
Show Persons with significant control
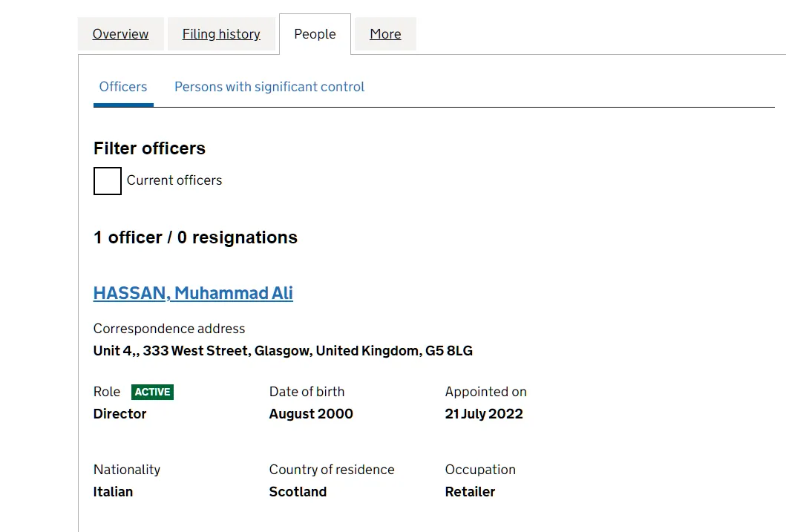(269, 87)
